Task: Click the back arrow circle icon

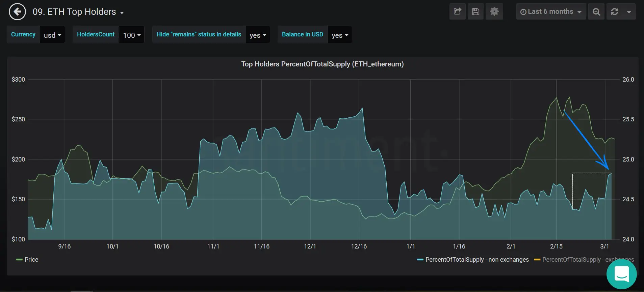Action: pos(17,12)
